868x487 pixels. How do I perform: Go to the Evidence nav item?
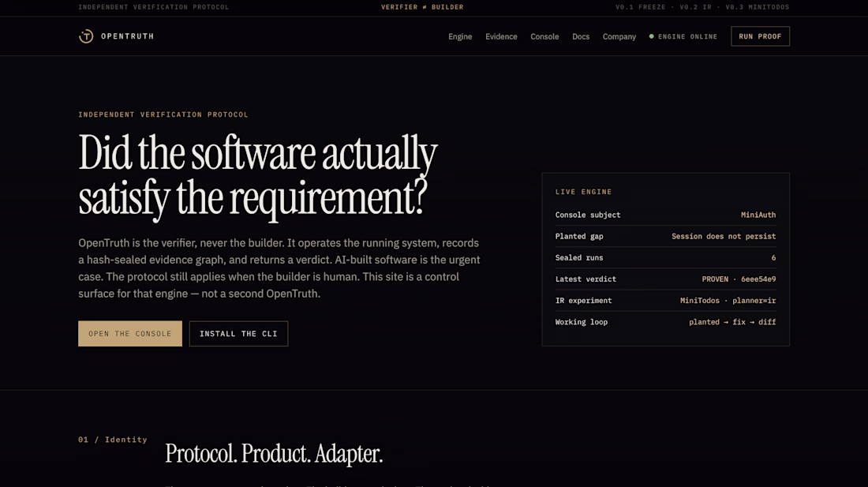[x=501, y=36]
